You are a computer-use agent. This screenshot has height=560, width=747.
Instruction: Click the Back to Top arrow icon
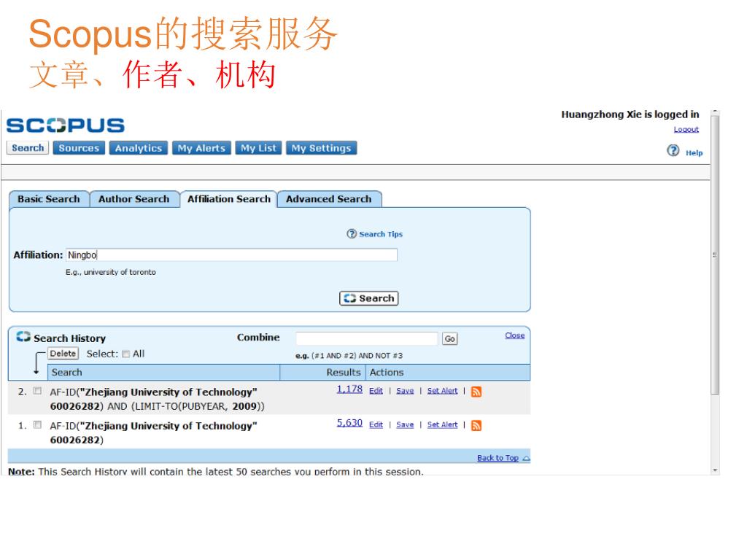click(526, 458)
